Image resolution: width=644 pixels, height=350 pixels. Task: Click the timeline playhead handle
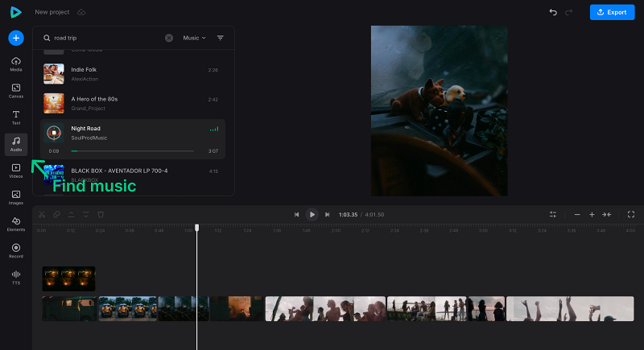(x=196, y=228)
